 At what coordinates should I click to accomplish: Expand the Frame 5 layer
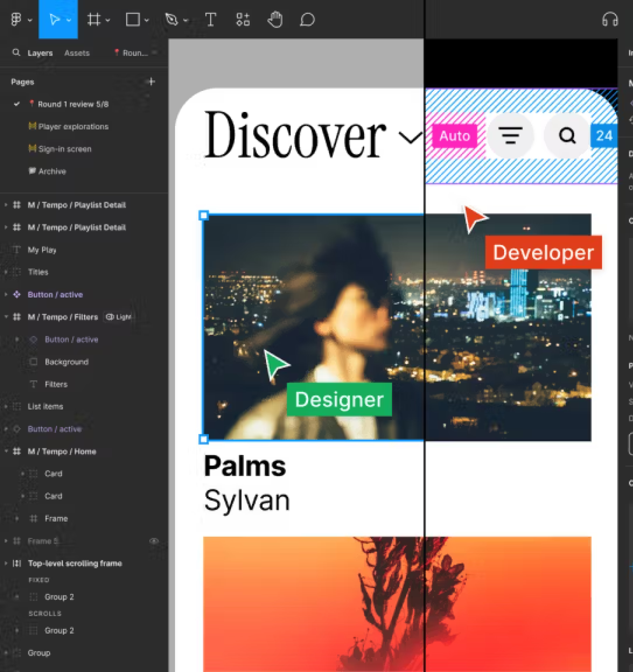tap(6, 541)
